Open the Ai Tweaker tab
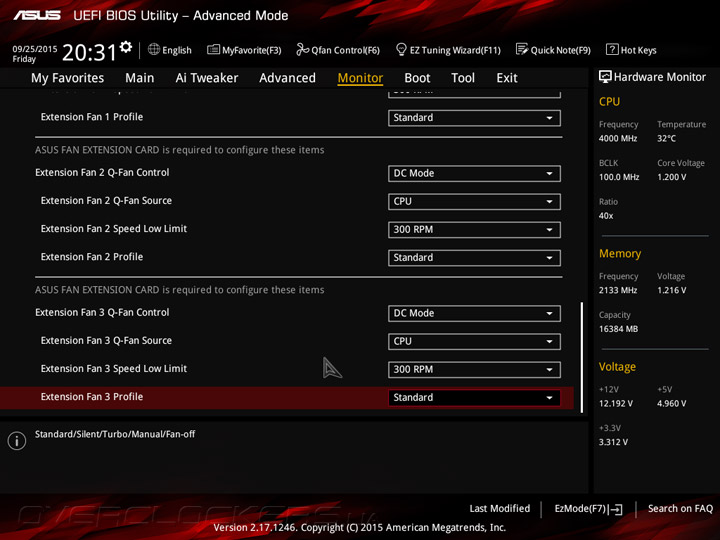Screen dimensions: 720x540 207,78
